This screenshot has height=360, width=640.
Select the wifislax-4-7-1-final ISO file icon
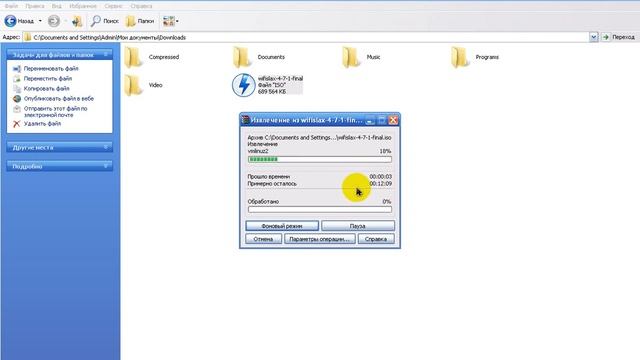tap(244, 85)
